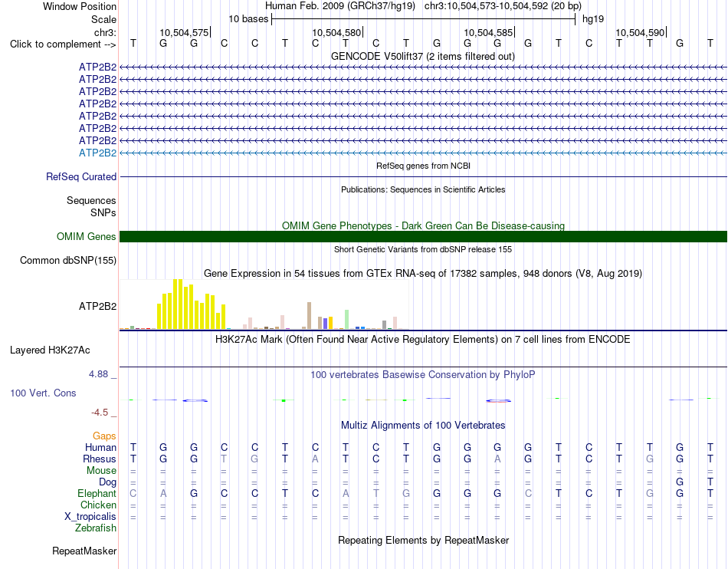
Task: Click the 4.88 PhyloP upper scale value
Action: 98,374
